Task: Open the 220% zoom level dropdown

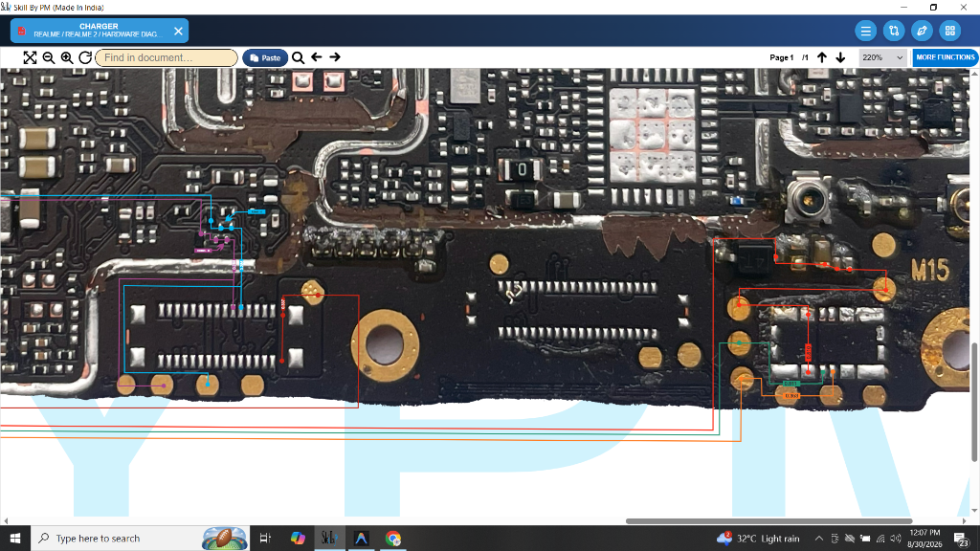Action: click(882, 57)
